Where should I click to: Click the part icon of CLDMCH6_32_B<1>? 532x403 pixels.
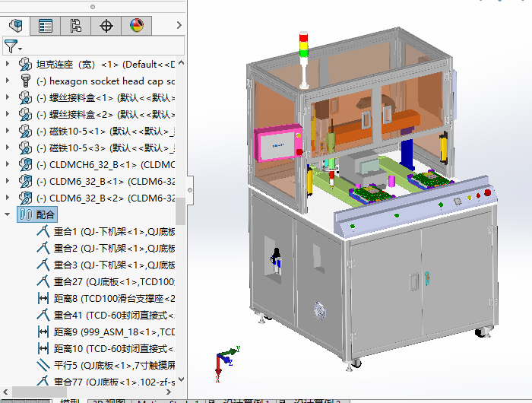coord(25,164)
